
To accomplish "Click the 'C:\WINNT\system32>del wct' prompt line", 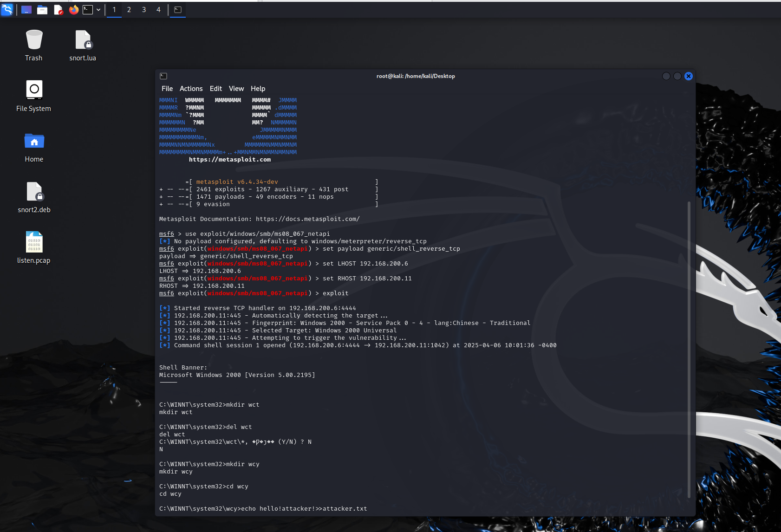I will [206, 427].
